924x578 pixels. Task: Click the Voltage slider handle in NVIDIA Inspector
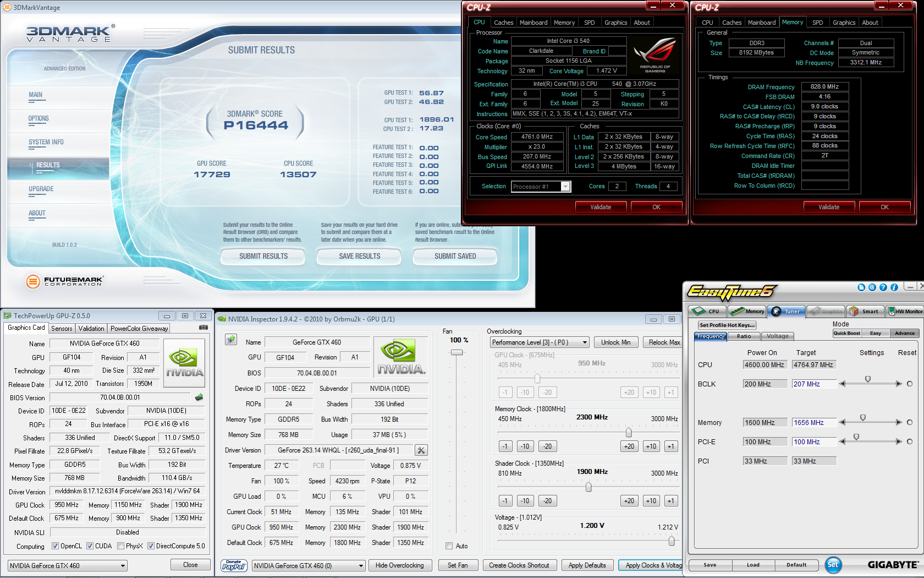click(672, 541)
